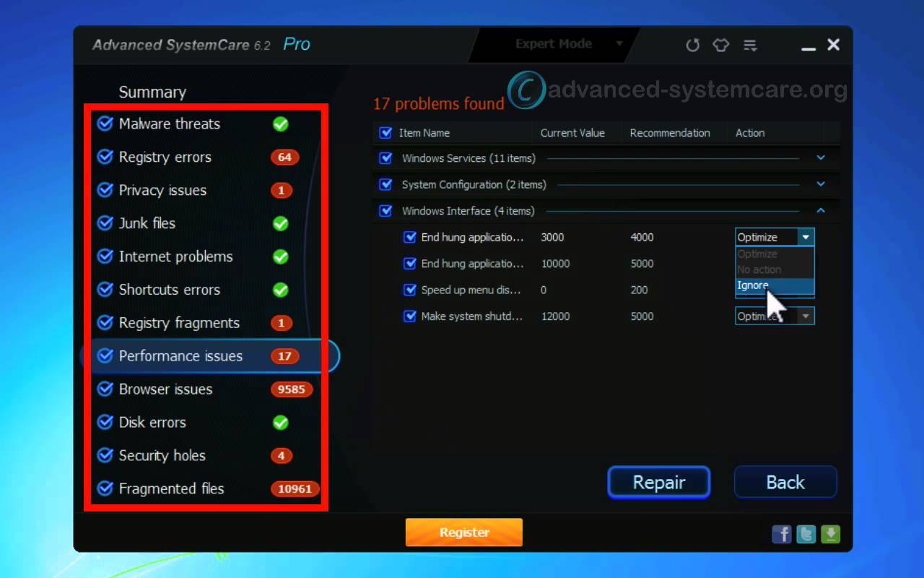Screen dimensions: 924x578
Task: Click the Back button
Action: click(785, 483)
